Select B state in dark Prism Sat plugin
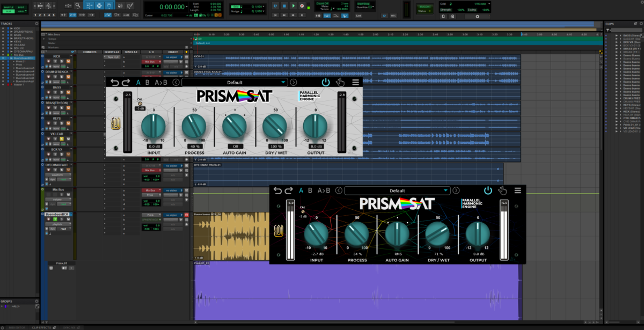644x330 pixels. click(311, 190)
